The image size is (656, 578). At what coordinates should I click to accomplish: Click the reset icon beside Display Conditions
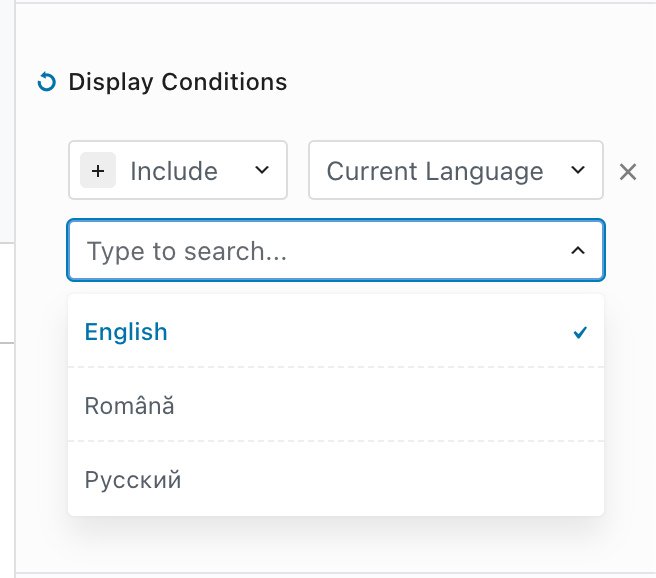[x=46, y=82]
